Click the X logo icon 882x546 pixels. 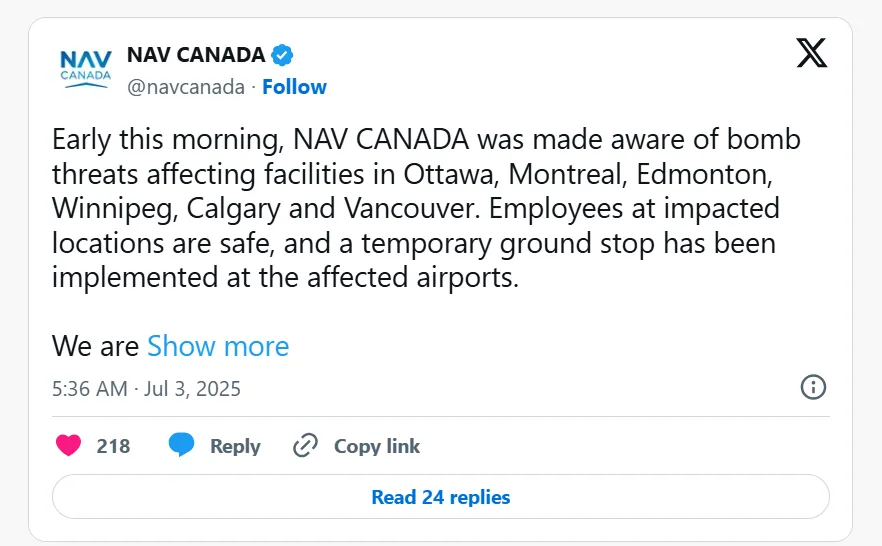pos(812,53)
